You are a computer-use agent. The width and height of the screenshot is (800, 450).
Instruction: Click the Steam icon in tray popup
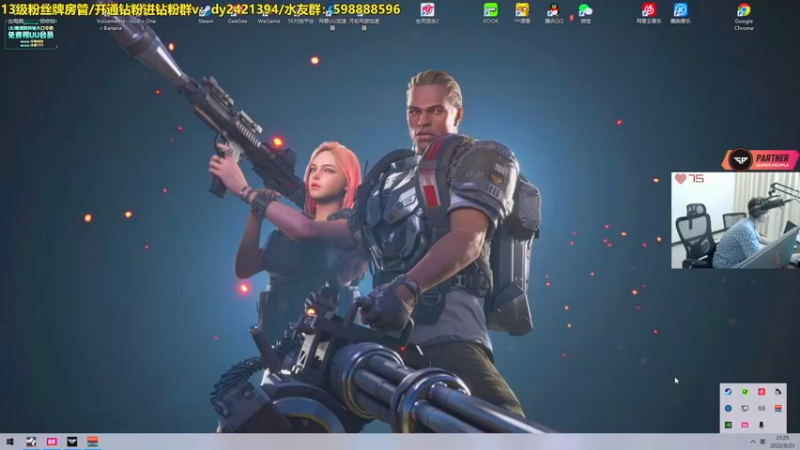pos(728,392)
